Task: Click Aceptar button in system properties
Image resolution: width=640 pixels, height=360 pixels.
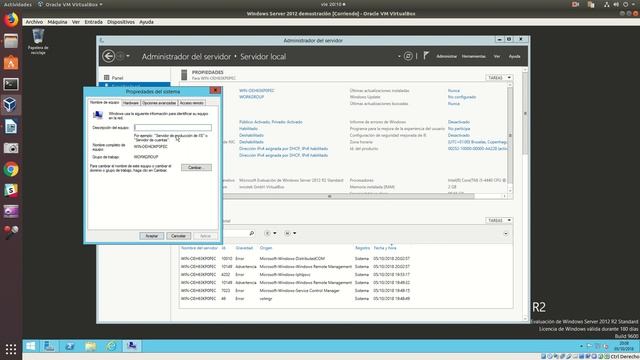Action: pos(151,236)
